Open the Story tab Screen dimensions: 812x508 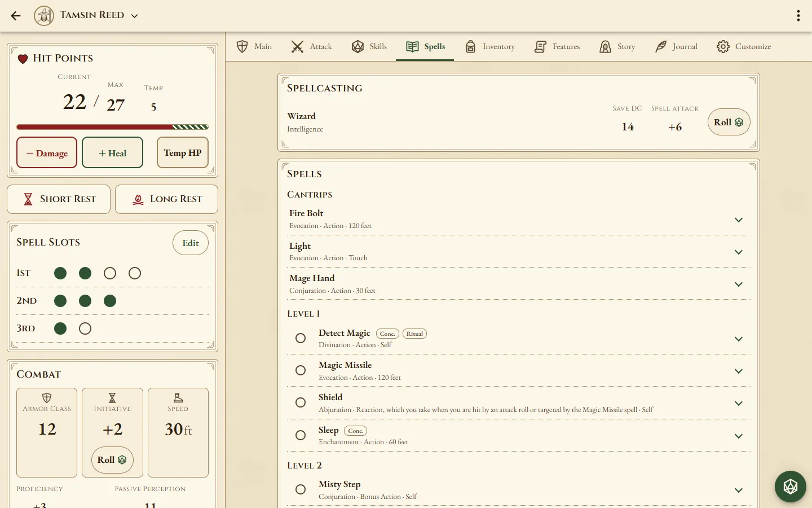(x=617, y=47)
